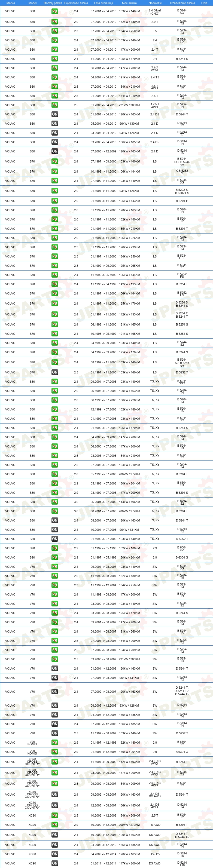Image resolution: width=213 pixels, height=868 pixels.
Task: Select the 2.8 engine capacity cell
Action: pos(76,474)
